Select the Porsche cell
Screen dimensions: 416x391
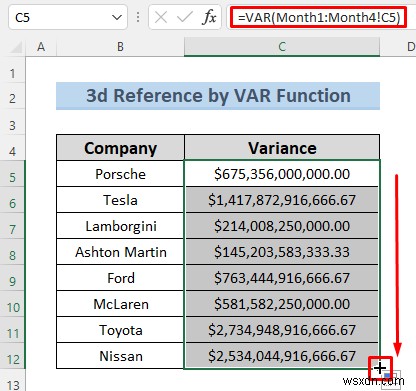click(x=120, y=174)
